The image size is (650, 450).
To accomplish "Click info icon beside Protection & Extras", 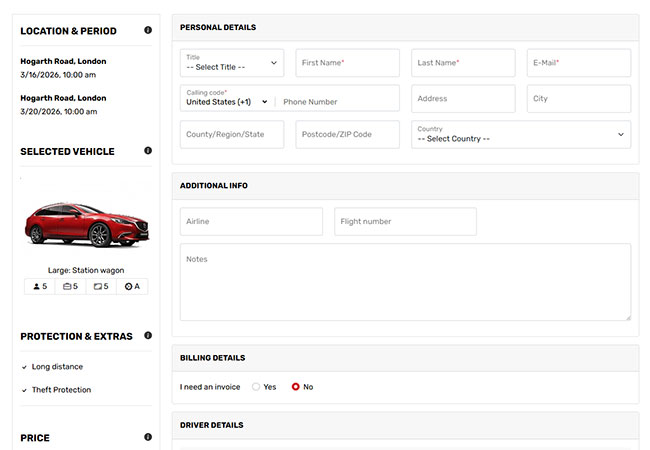I will pos(148,335).
